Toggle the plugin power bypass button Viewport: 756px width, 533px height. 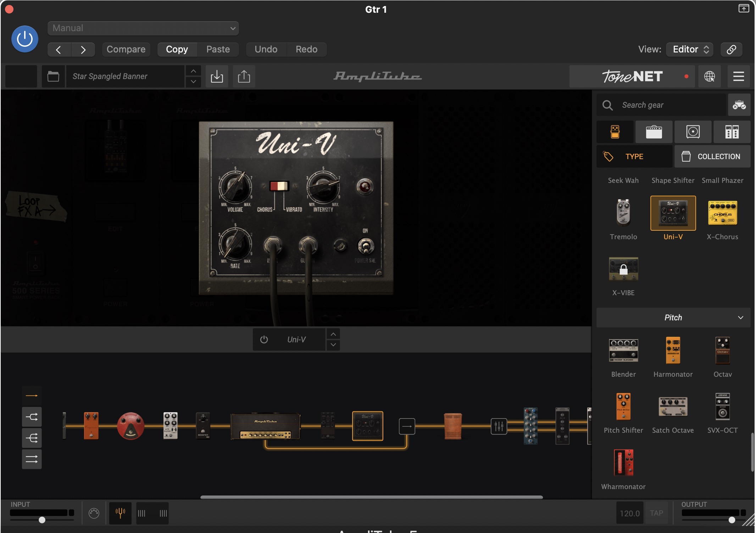25,39
